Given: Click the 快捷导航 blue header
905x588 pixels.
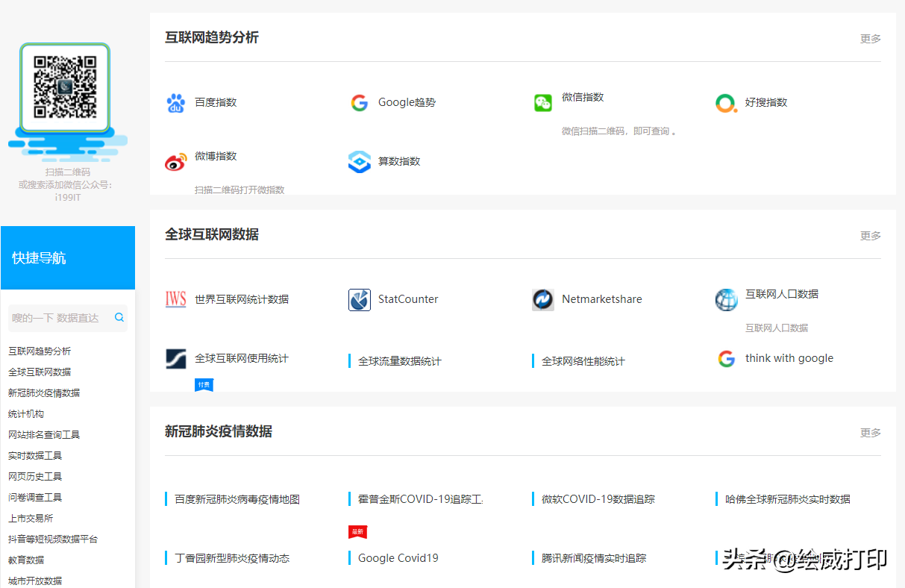Looking at the screenshot, I should (68, 257).
